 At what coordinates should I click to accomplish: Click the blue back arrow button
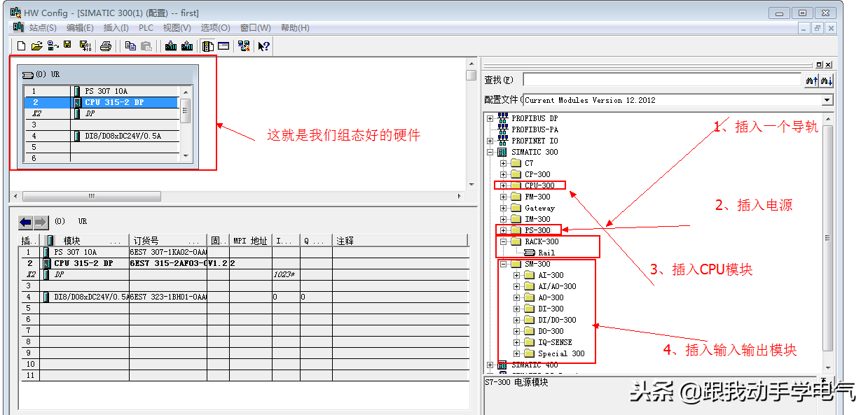25,222
